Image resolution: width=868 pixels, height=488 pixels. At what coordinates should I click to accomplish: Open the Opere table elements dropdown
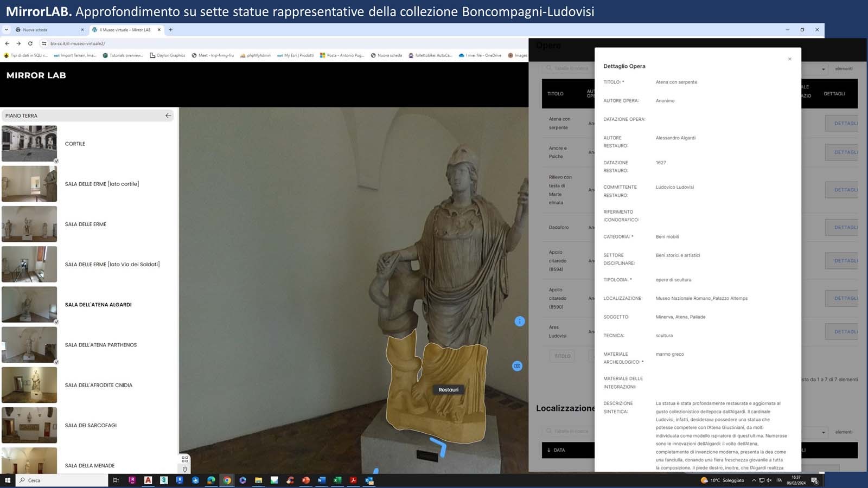(823, 69)
